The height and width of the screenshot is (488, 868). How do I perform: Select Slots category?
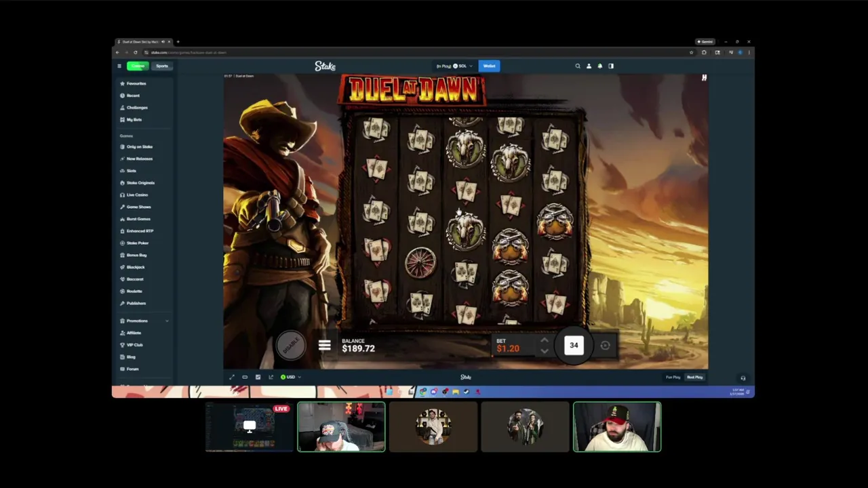pyautogui.click(x=128, y=171)
